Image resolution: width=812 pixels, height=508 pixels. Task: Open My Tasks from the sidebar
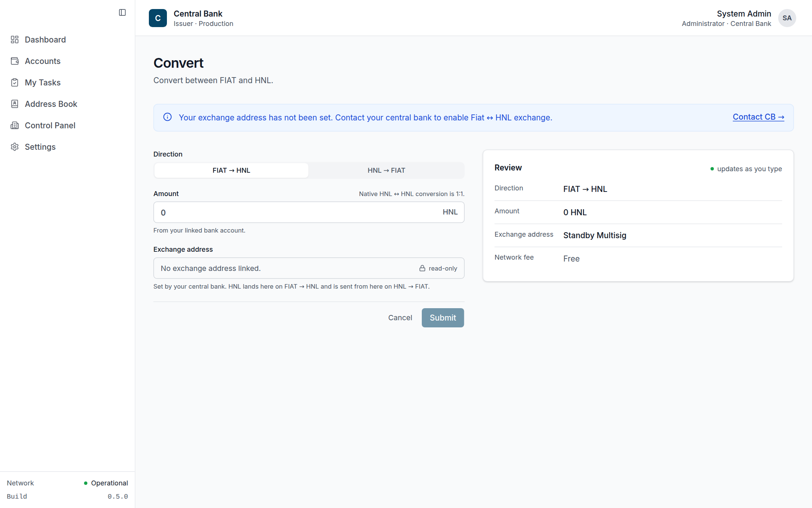[x=68, y=82]
